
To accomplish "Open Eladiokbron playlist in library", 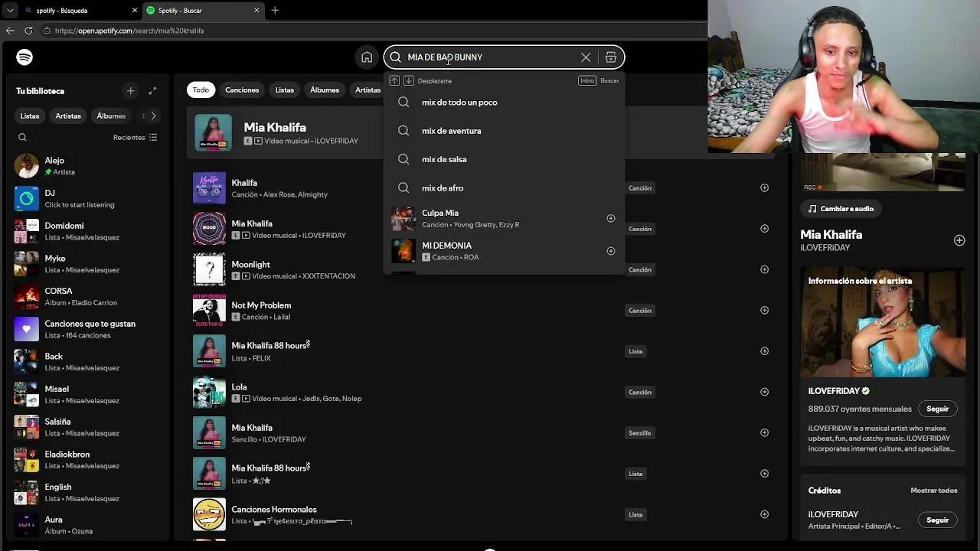I will [x=87, y=460].
